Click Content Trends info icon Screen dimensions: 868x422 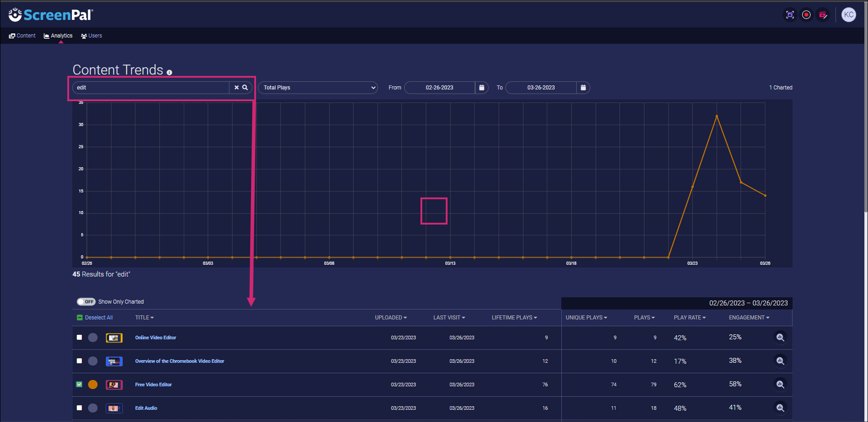pyautogui.click(x=169, y=73)
